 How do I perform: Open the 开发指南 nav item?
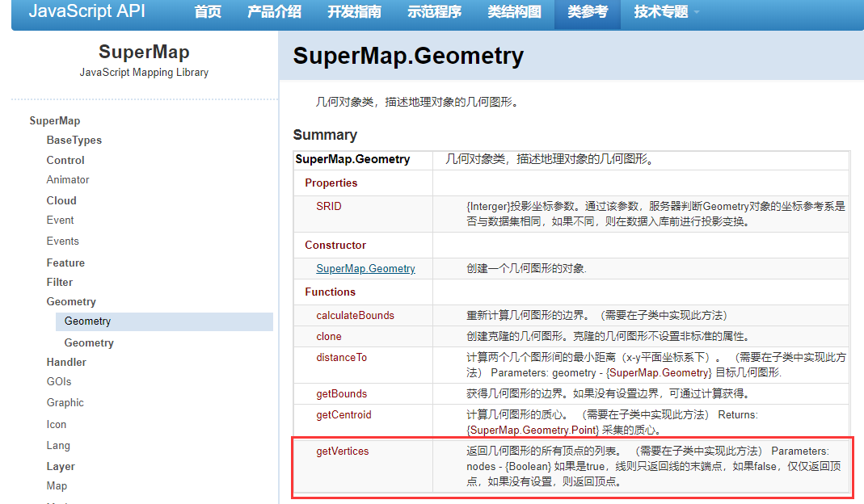pos(354,11)
